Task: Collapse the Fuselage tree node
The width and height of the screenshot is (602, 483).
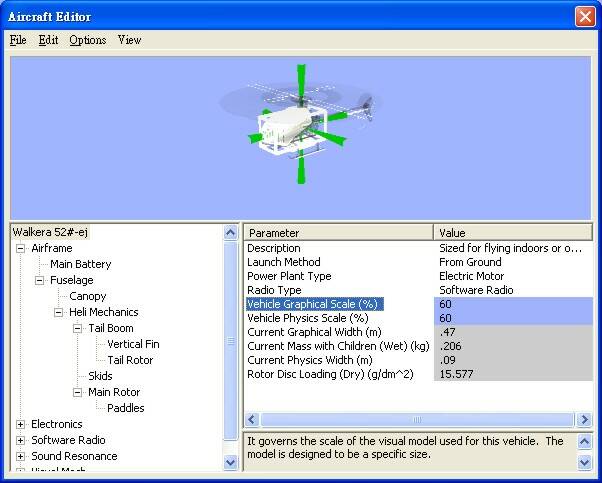Action: (x=39, y=280)
